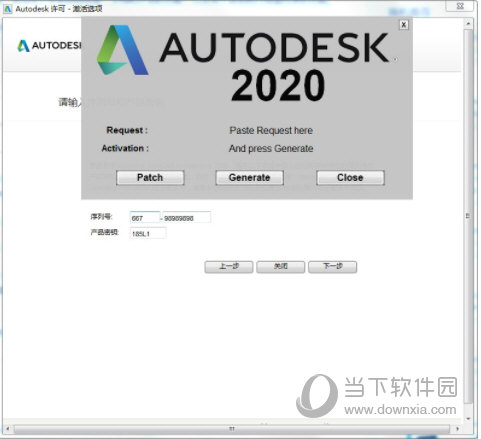Image resolution: width=481 pixels, height=439 pixels.
Task: Click the horizontal scrollbar right arrow
Action: pos(457,428)
